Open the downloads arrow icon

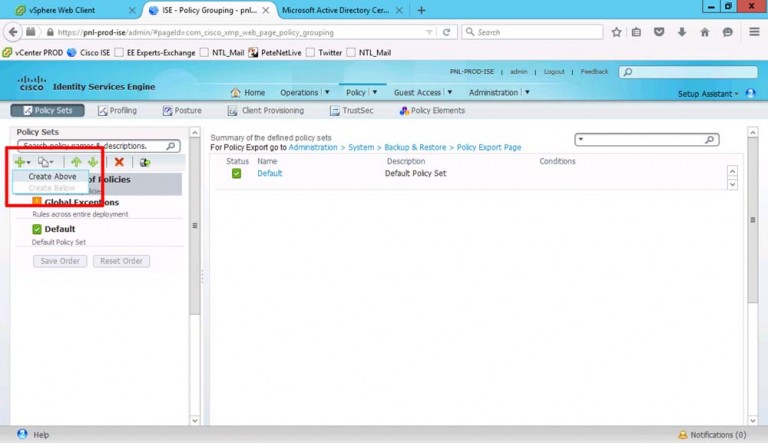pyautogui.click(x=682, y=32)
